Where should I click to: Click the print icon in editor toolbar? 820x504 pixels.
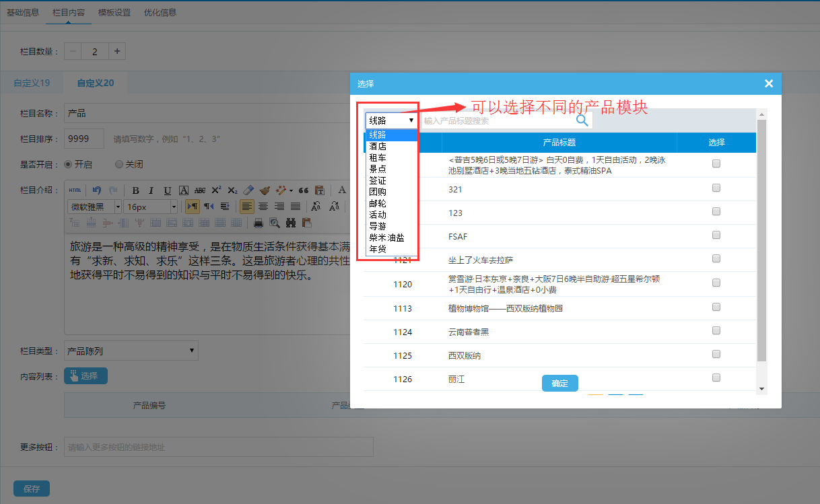(x=258, y=223)
